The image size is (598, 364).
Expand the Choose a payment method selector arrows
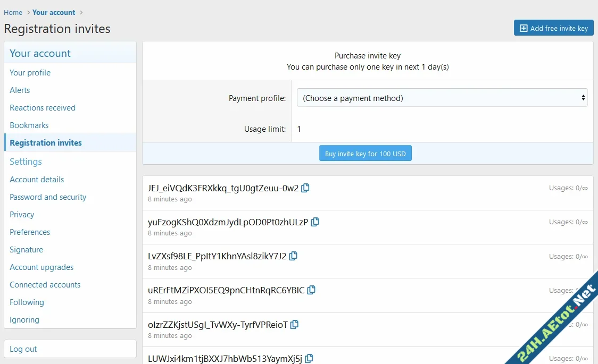tap(583, 97)
